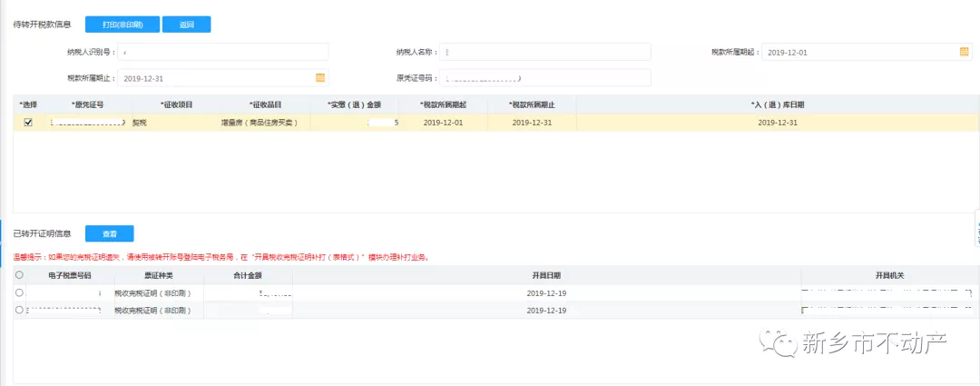Open calendar picker for 税款所属期止 field
Viewport: 980px width, 386px height.
[319, 78]
